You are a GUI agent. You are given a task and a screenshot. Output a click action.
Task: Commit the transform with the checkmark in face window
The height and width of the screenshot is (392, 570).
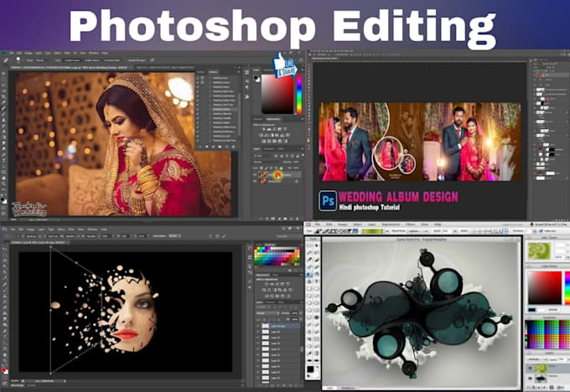click(x=224, y=236)
